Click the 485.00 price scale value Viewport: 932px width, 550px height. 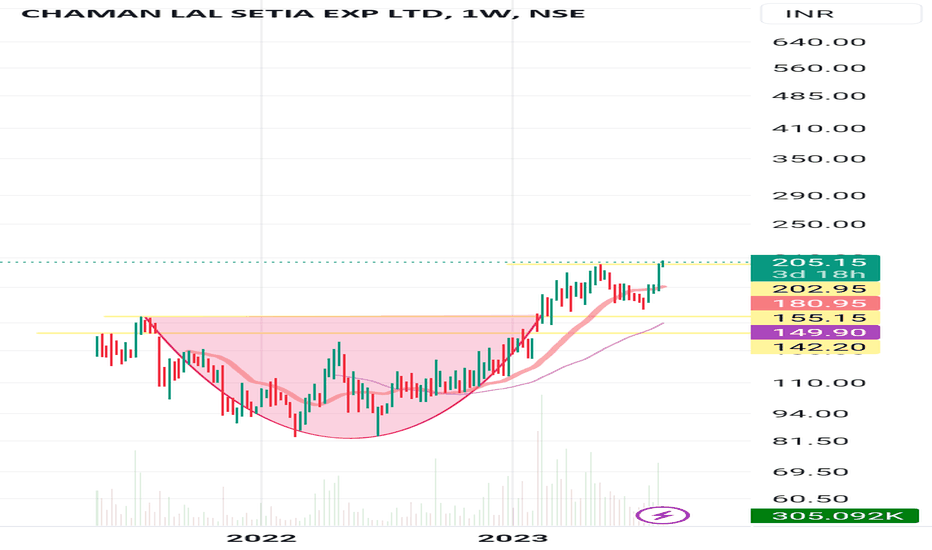818,96
